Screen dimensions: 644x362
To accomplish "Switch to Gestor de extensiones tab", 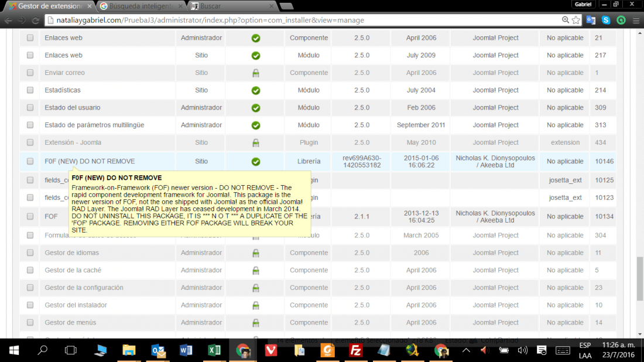I will coord(49,6).
